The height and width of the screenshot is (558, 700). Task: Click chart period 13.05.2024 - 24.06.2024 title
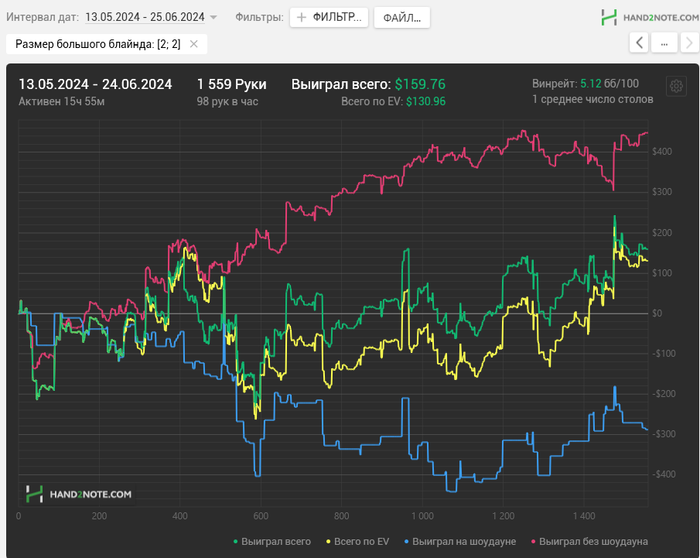95,84
